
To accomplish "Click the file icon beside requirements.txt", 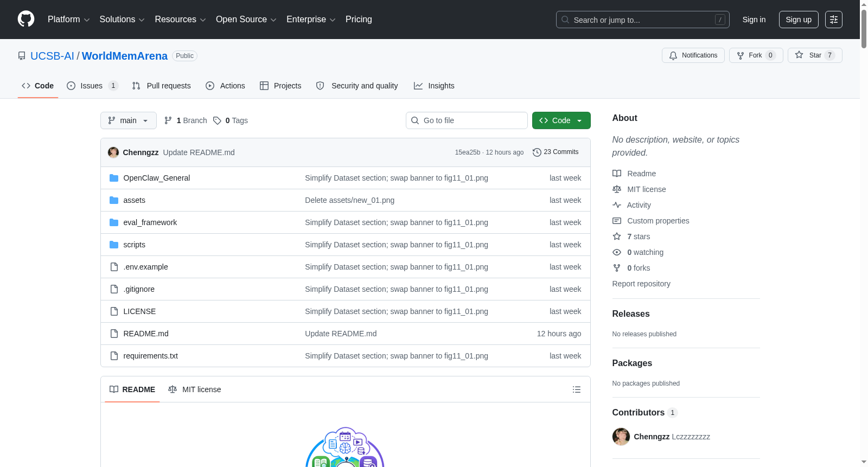I will click(x=114, y=356).
